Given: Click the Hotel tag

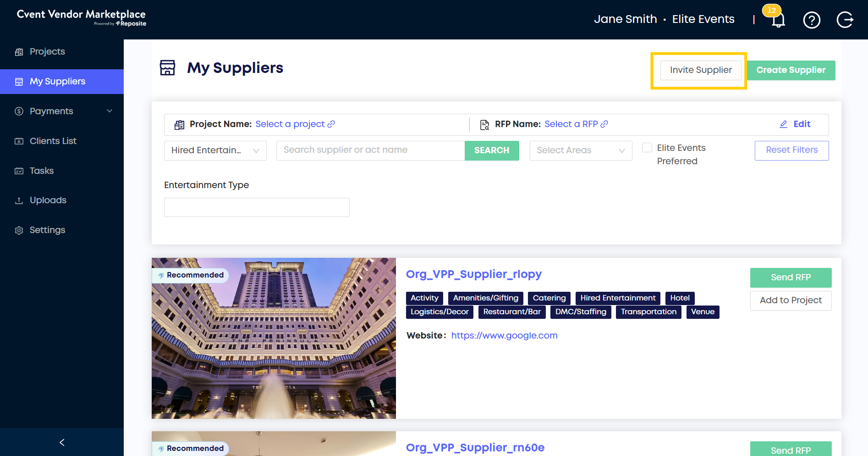Looking at the screenshot, I should coord(680,298).
